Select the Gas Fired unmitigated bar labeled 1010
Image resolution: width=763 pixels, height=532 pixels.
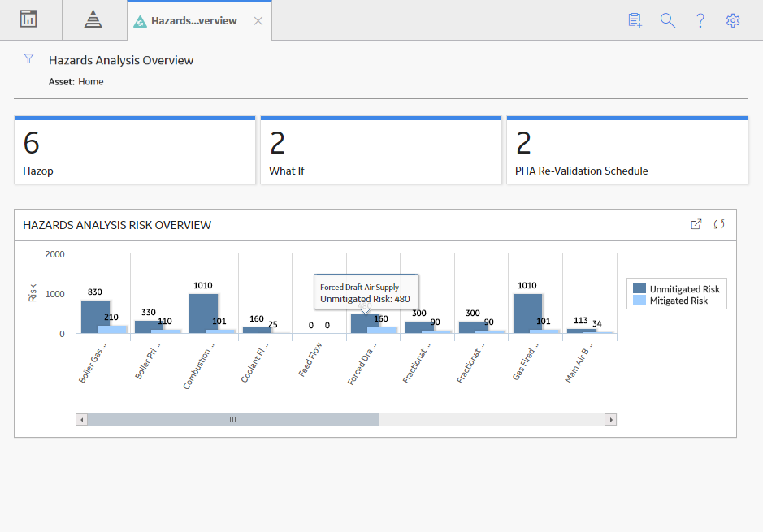527,314
